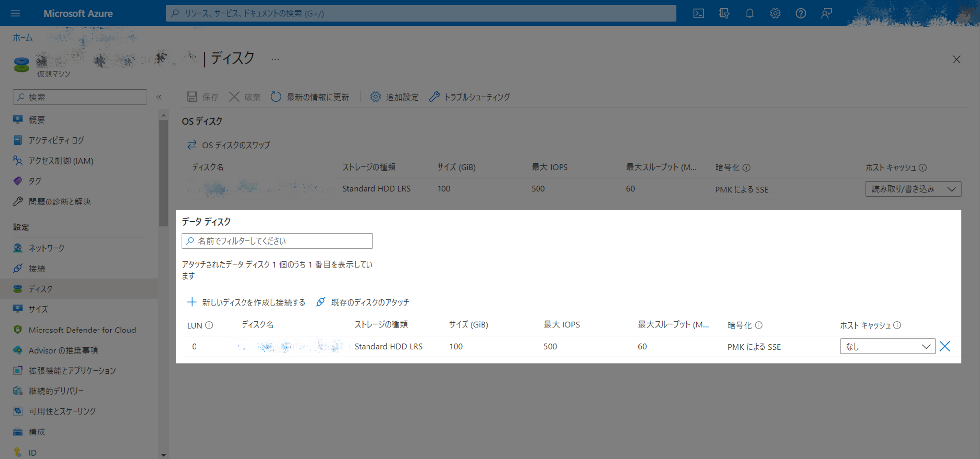Open data disk host cache なし dropdown
Viewport: 980px width, 459px height.
pos(888,346)
